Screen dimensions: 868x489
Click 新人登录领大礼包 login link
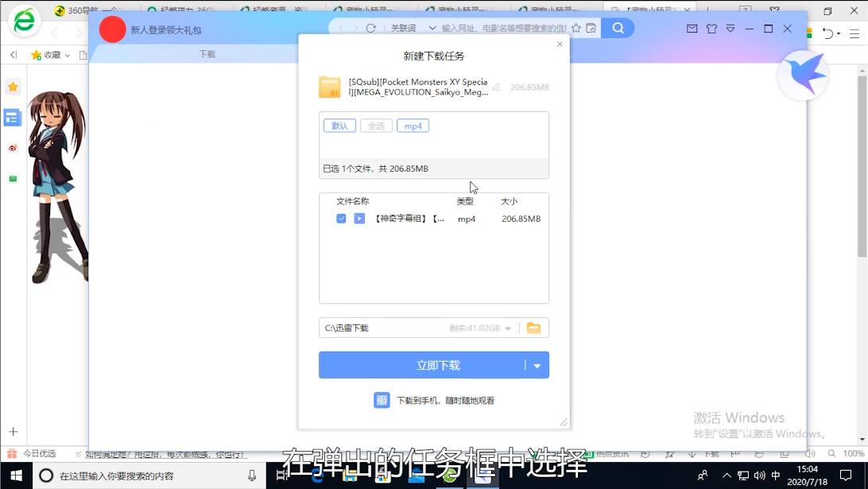(165, 30)
